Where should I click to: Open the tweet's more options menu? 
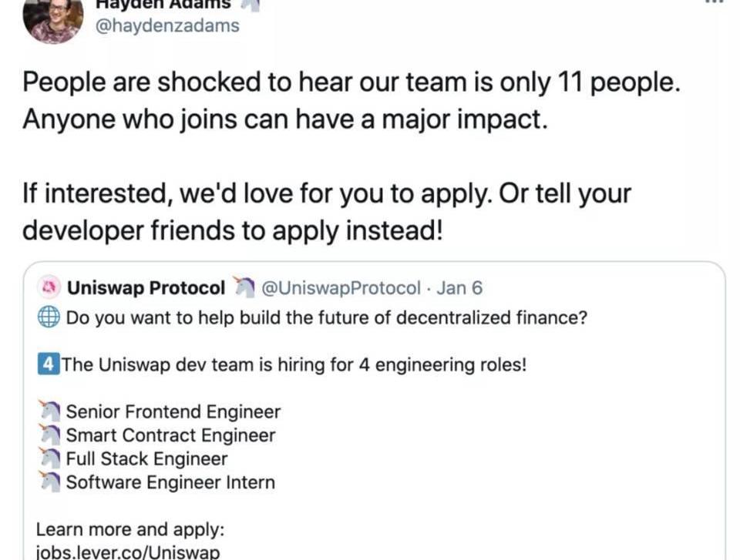(715, 2)
